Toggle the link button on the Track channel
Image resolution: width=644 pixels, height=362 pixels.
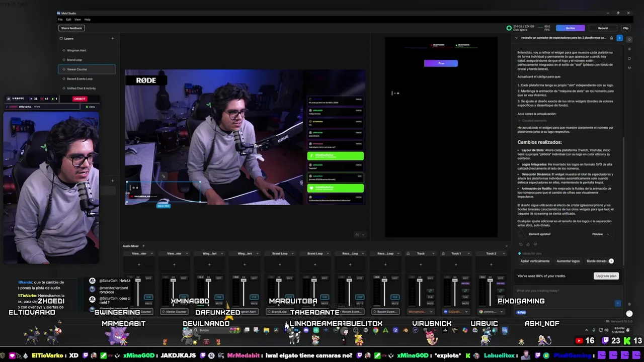point(430,291)
